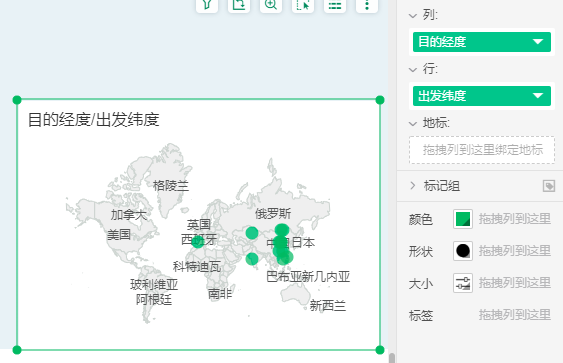Click the vertical scrollbar thumb near canvas edge

[392, 358]
